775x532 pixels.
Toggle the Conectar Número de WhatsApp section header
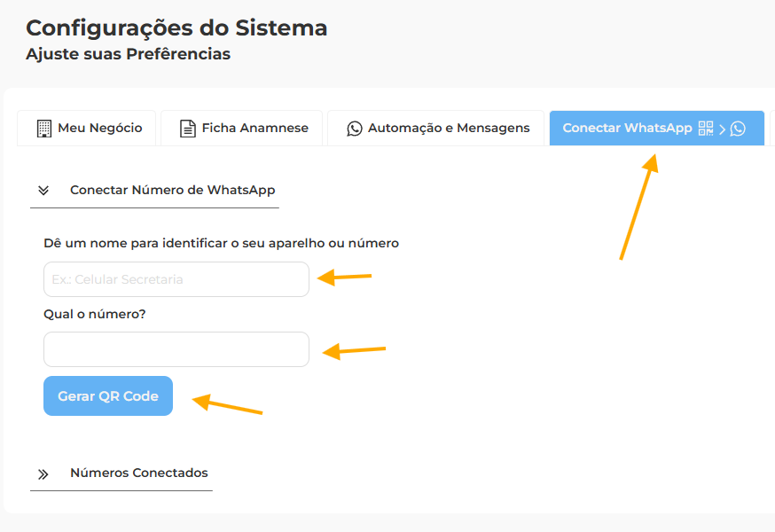click(172, 190)
